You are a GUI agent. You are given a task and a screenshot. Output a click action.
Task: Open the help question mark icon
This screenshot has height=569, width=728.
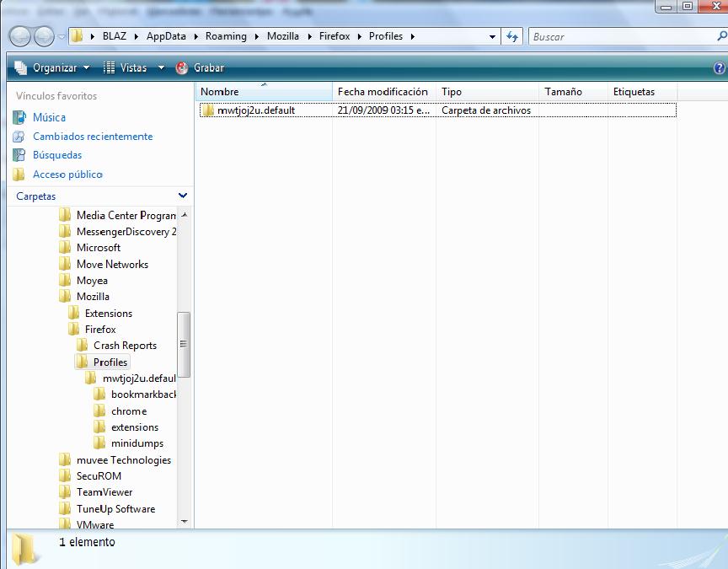pos(720,68)
